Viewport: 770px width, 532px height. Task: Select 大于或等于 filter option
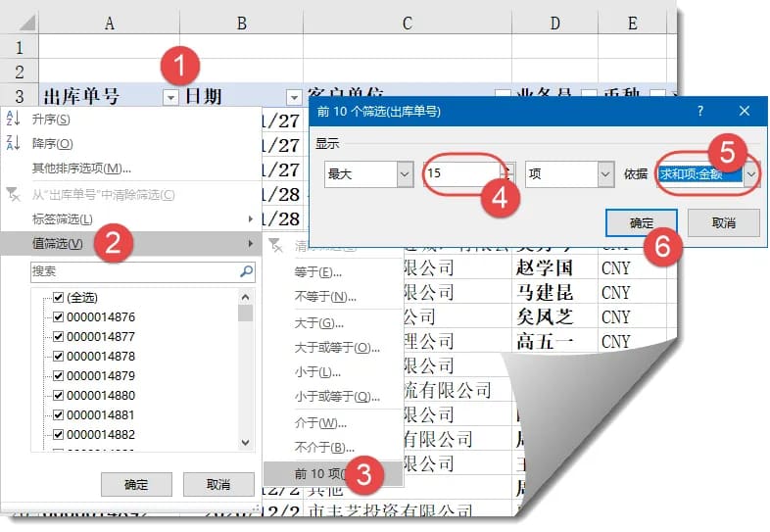tap(336, 347)
